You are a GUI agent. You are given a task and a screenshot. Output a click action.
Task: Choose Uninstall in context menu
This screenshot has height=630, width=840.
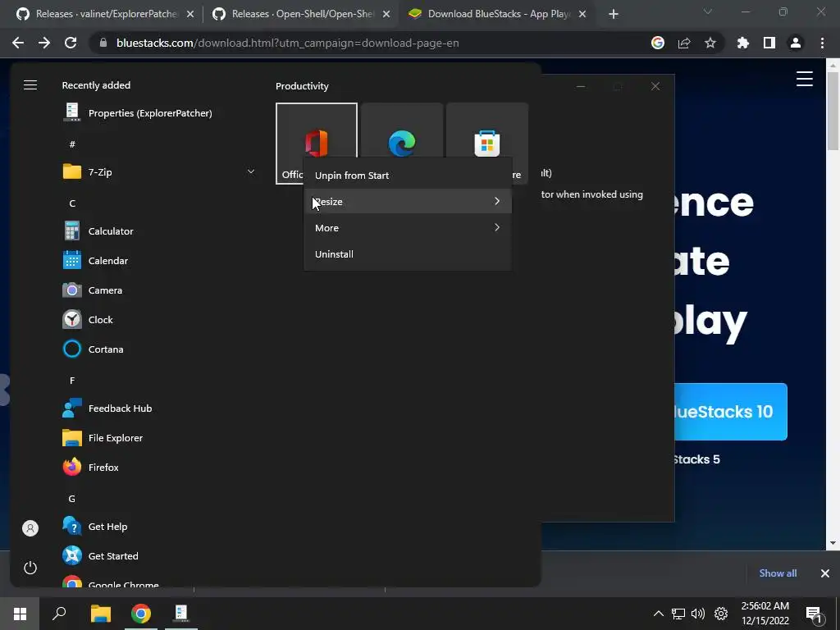408,254
